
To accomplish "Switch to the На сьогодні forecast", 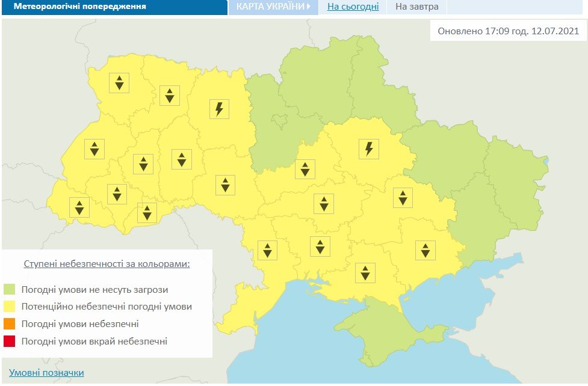I will click(x=353, y=7).
